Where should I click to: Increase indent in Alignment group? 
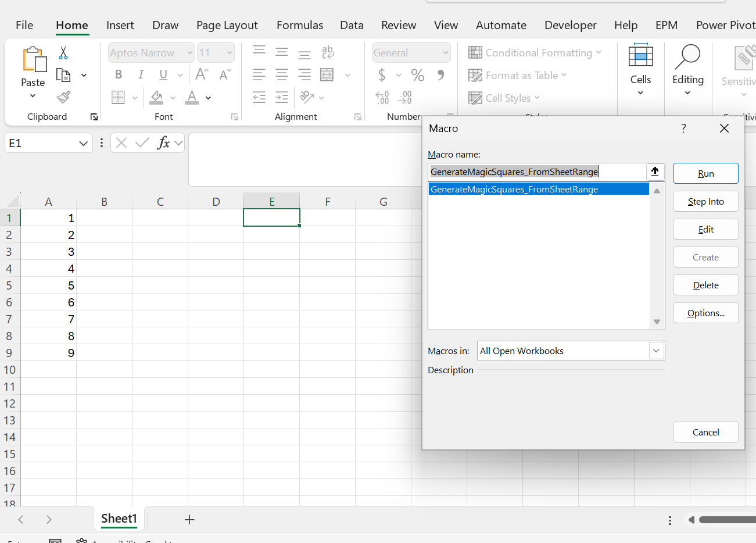[282, 97]
